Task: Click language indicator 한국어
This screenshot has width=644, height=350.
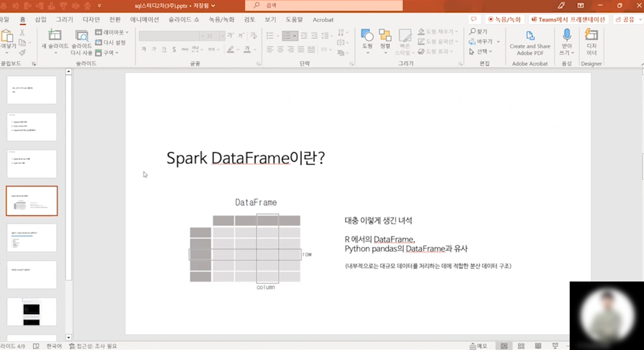Action: click(x=54, y=346)
